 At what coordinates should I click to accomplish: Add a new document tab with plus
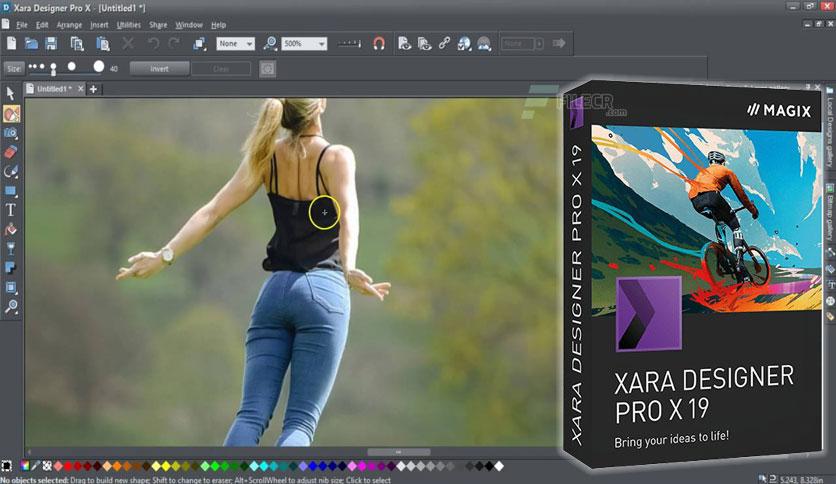(93, 89)
